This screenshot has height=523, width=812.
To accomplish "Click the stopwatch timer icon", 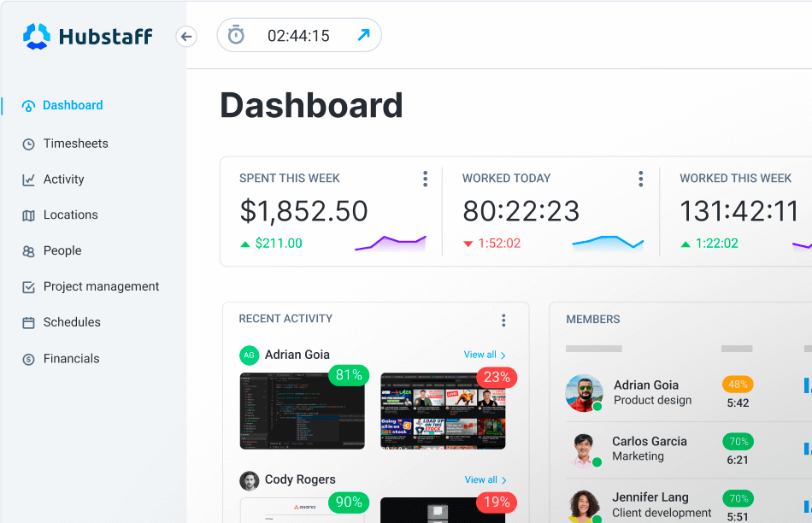I will pos(235,34).
